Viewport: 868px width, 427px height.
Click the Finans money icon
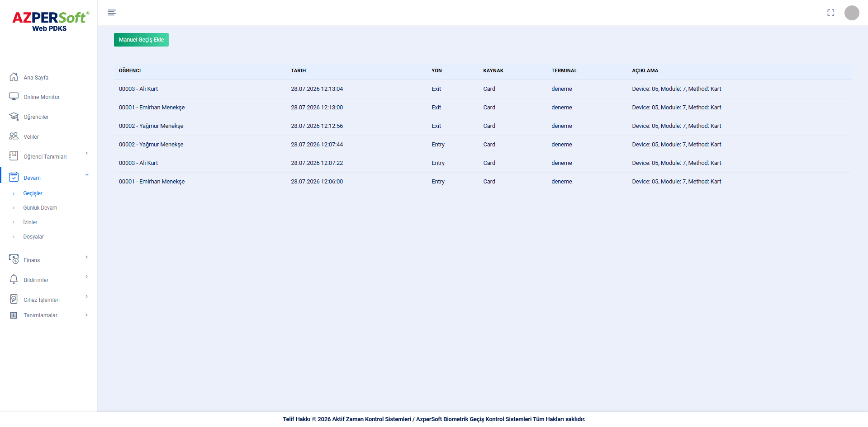pyautogui.click(x=14, y=259)
